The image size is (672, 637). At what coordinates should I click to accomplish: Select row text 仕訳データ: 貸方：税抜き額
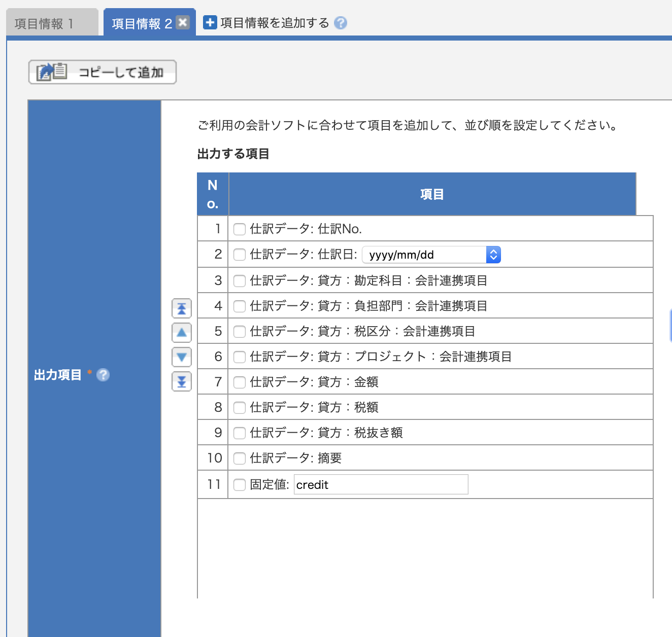pyautogui.click(x=326, y=433)
